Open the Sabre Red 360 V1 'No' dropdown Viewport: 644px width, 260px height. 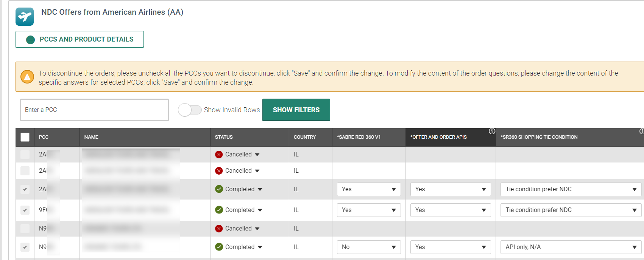369,247
